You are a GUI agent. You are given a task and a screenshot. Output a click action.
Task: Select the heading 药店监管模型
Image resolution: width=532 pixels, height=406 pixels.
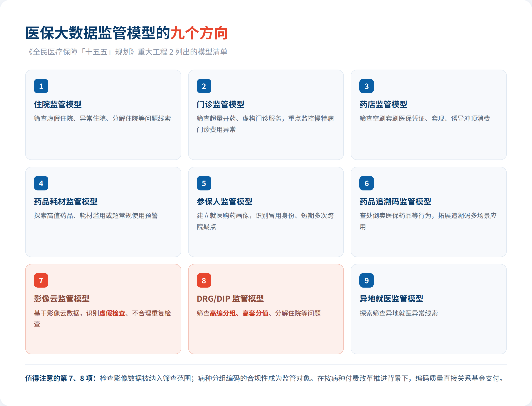click(x=383, y=104)
